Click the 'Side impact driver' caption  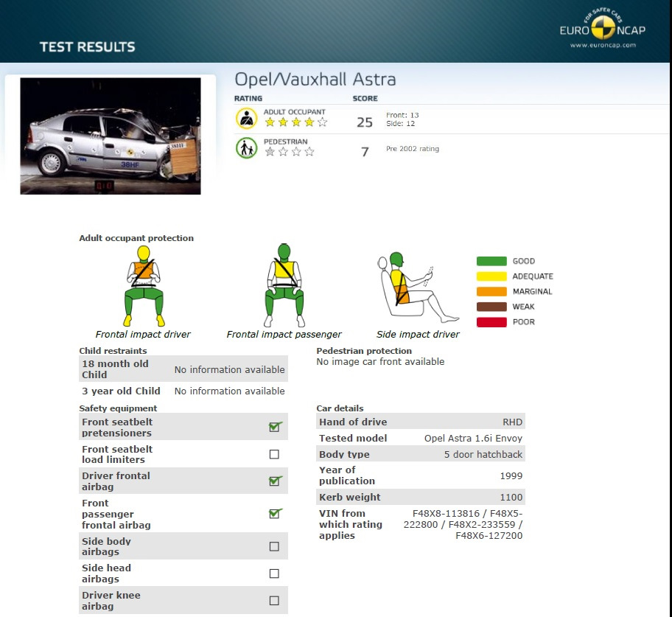click(418, 335)
